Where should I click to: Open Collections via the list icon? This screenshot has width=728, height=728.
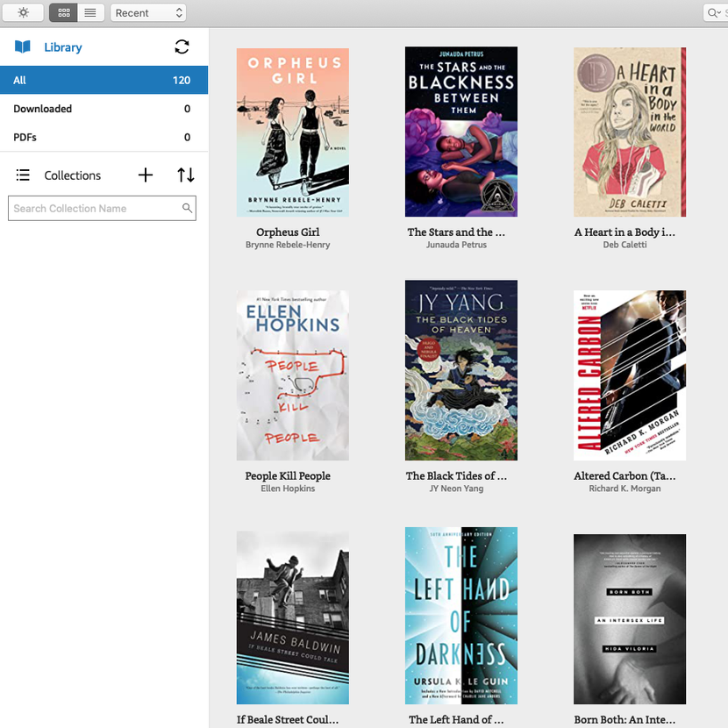(23, 175)
